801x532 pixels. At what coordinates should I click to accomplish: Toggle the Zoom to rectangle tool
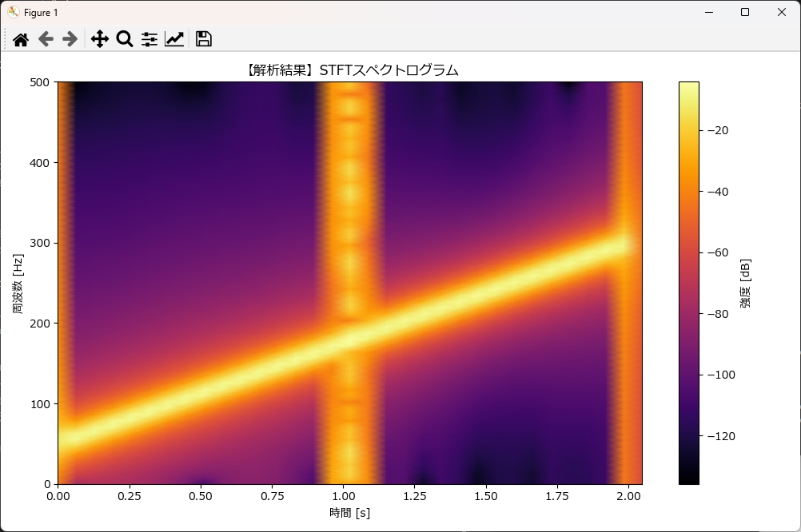[x=124, y=39]
